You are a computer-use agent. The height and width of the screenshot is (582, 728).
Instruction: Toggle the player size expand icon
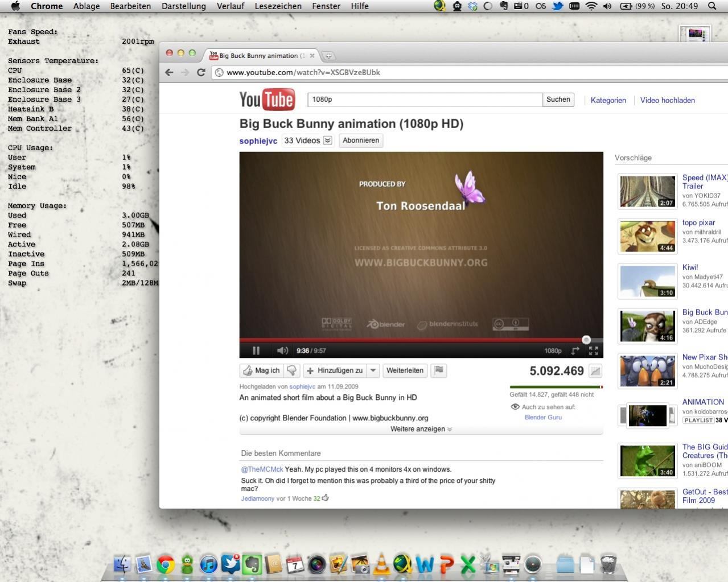pyautogui.click(x=575, y=351)
